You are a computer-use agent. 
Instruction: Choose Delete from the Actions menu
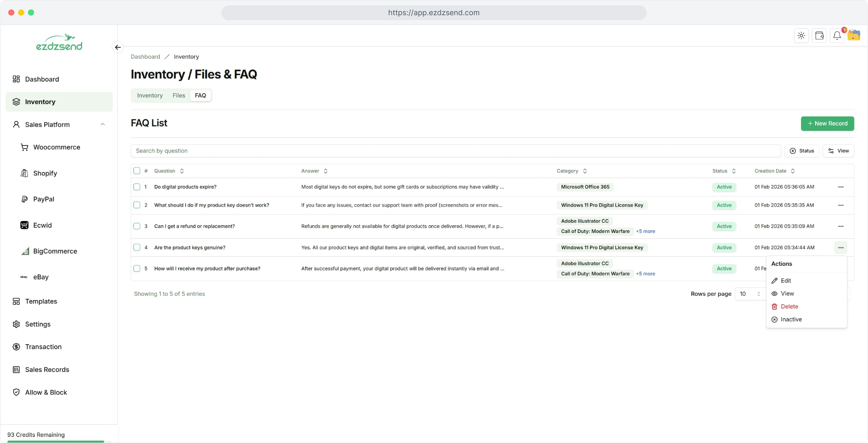click(x=789, y=307)
